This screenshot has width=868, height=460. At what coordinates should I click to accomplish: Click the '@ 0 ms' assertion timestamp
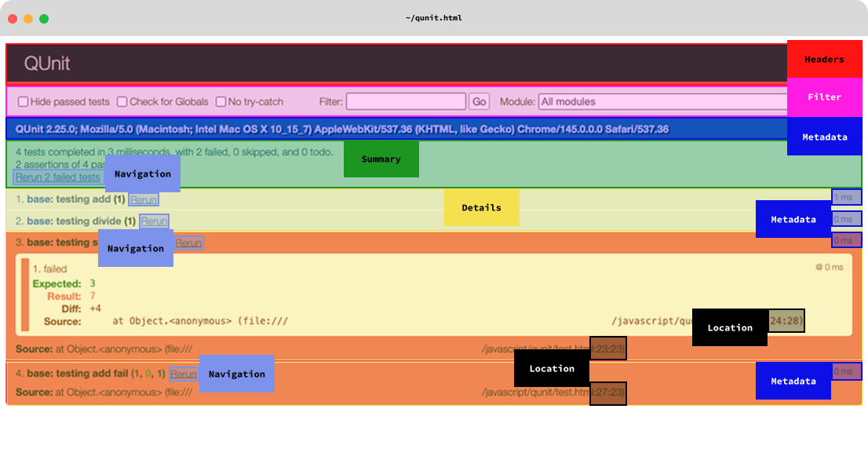pos(830,268)
